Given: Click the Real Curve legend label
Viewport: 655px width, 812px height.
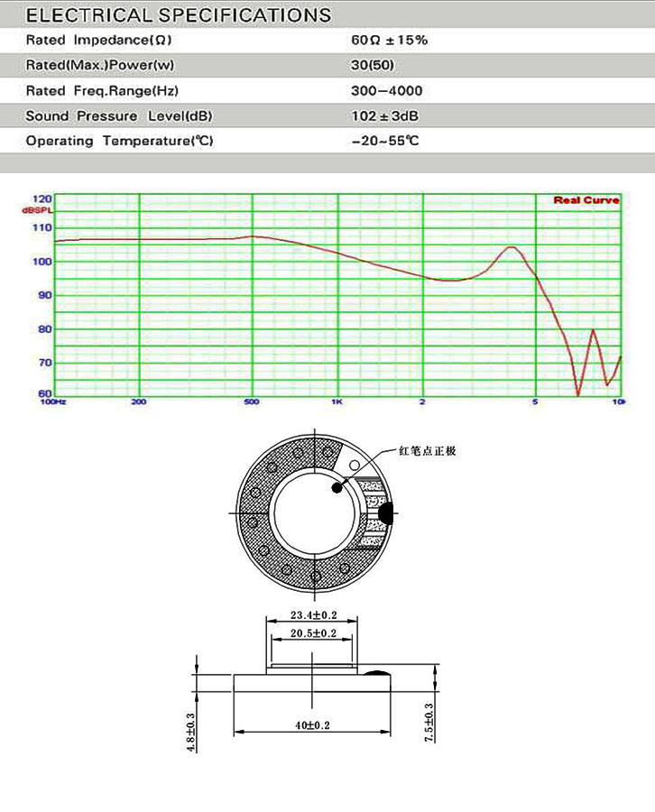Looking at the screenshot, I should pyautogui.click(x=586, y=200).
